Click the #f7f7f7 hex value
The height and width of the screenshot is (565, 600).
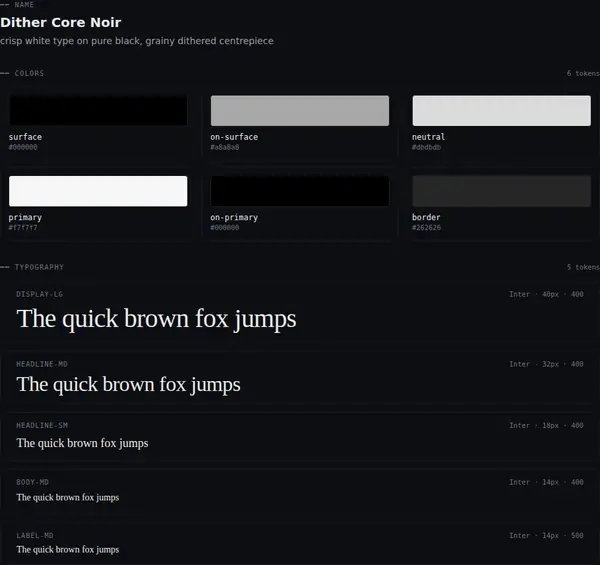(x=23, y=228)
